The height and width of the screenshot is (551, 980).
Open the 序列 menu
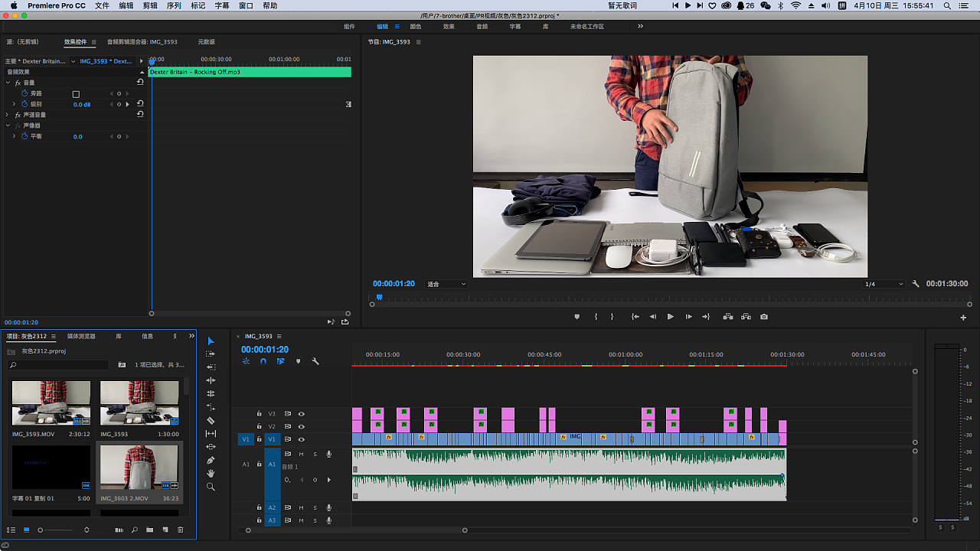(x=174, y=5)
